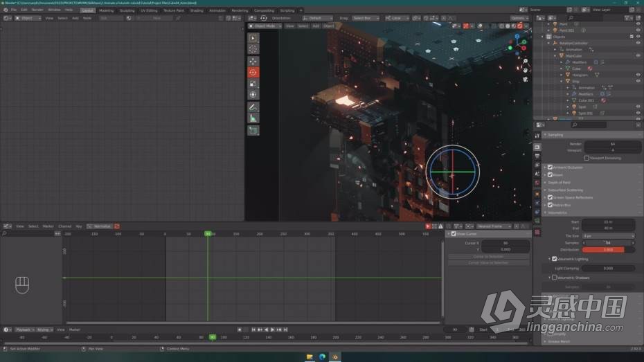Click the Normalize button in graph editor

100,226
